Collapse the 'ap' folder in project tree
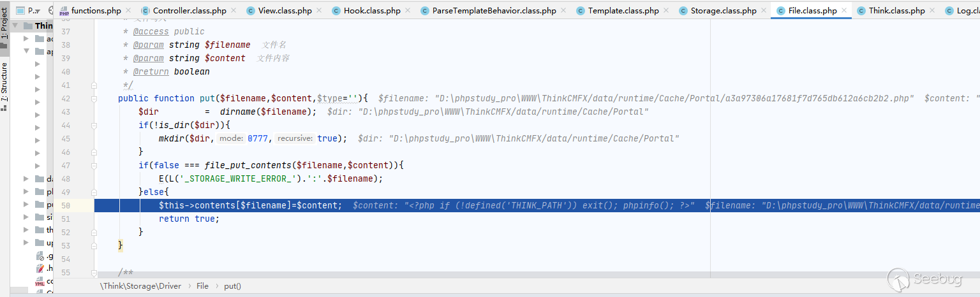Screen dimensions: 980x297 pyautogui.click(x=26, y=52)
